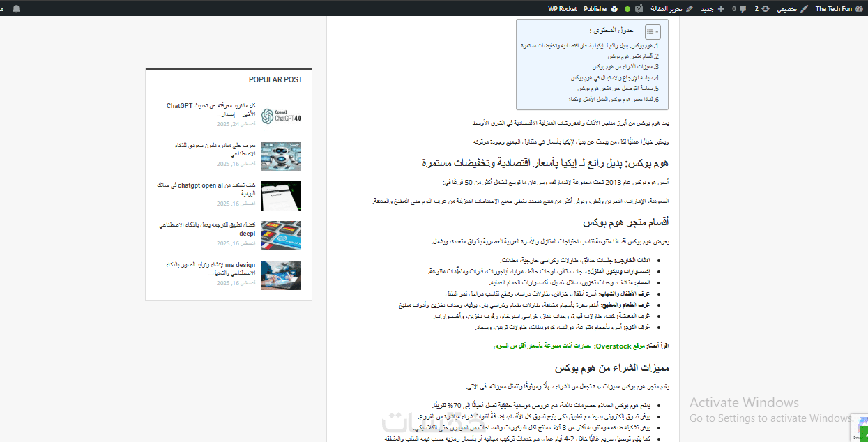The width and height of the screenshot is (868, 442).
Task: Toggle the table of contents list button
Action: pos(652,31)
